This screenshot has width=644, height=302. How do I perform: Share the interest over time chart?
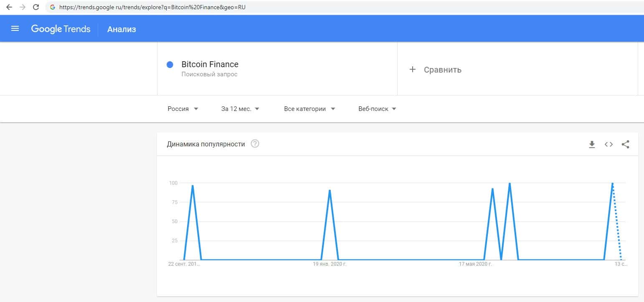pyautogui.click(x=625, y=144)
